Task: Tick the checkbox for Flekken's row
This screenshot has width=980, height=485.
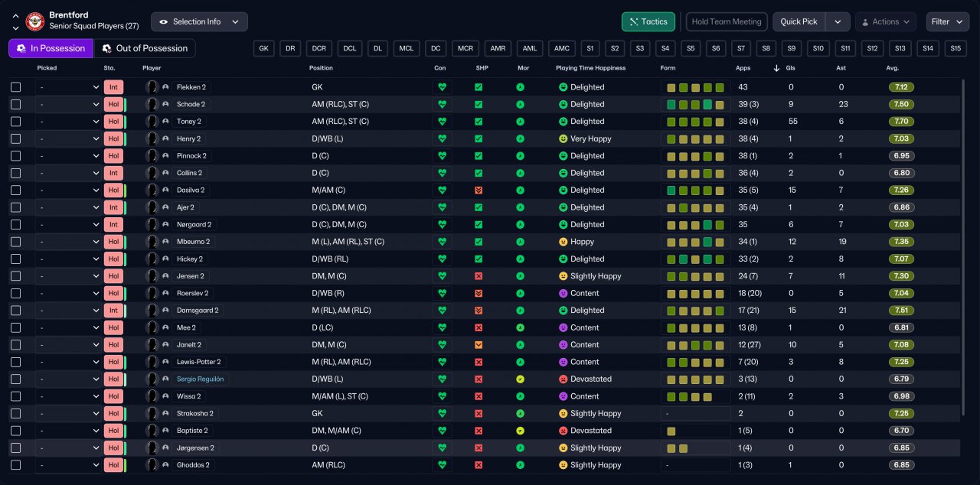Action: (16, 87)
